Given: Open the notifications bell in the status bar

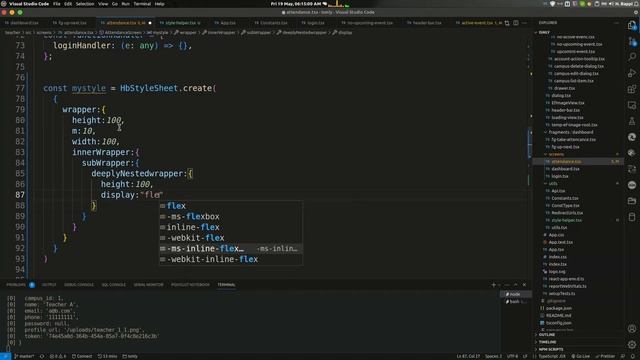Looking at the screenshot, I should point(632,356).
